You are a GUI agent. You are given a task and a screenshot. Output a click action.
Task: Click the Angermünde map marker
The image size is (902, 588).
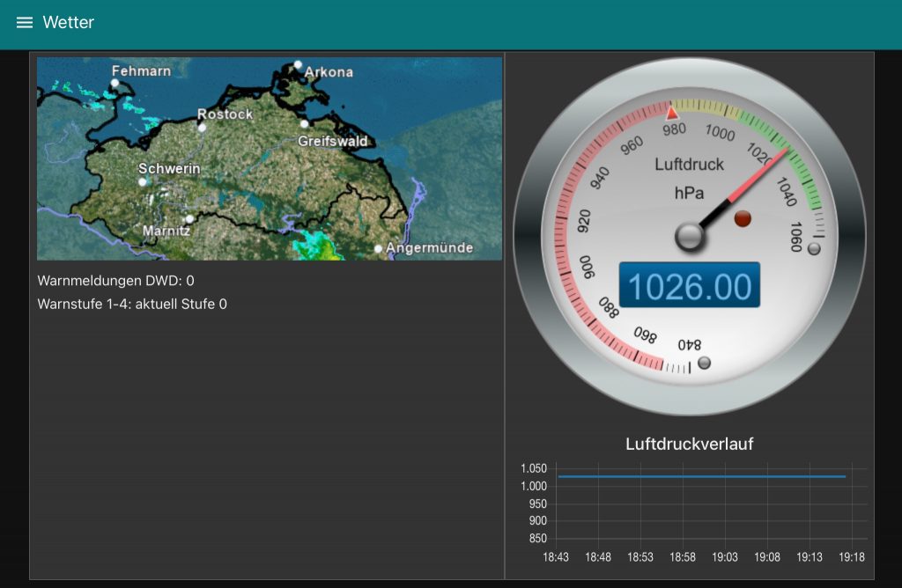click(379, 248)
